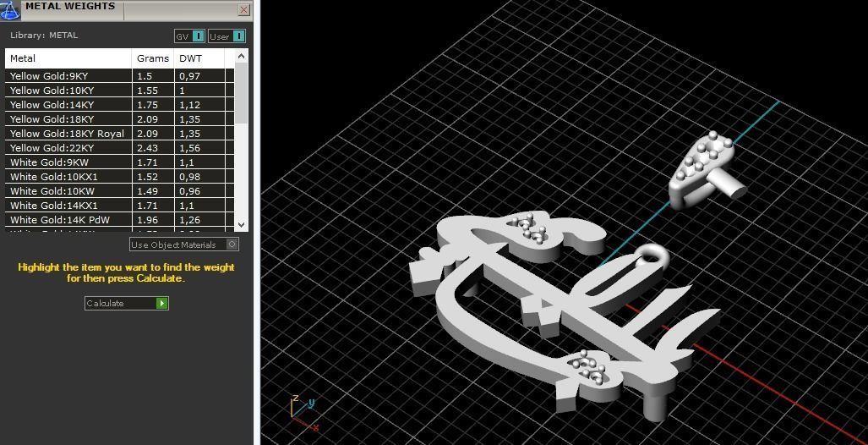Click the 1,56 DWT value
This screenshot has height=445, width=868.
pos(190,148)
